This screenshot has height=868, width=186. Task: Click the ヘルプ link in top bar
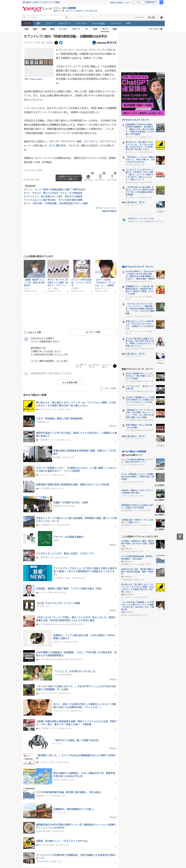pyautogui.click(x=127, y=2)
